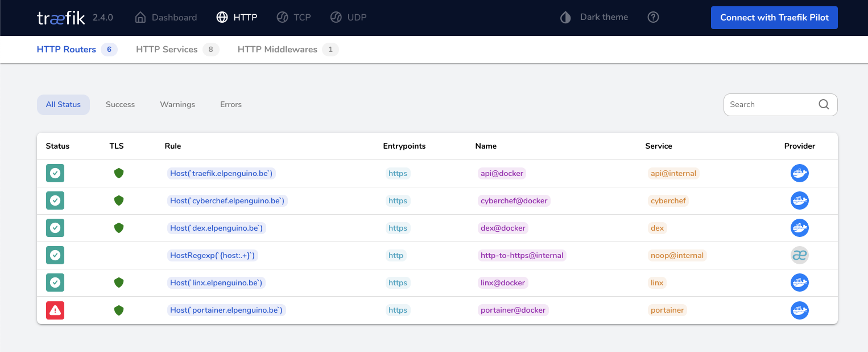Click the red error status icon for portainer
Image resolution: width=868 pixels, height=352 pixels.
point(55,310)
